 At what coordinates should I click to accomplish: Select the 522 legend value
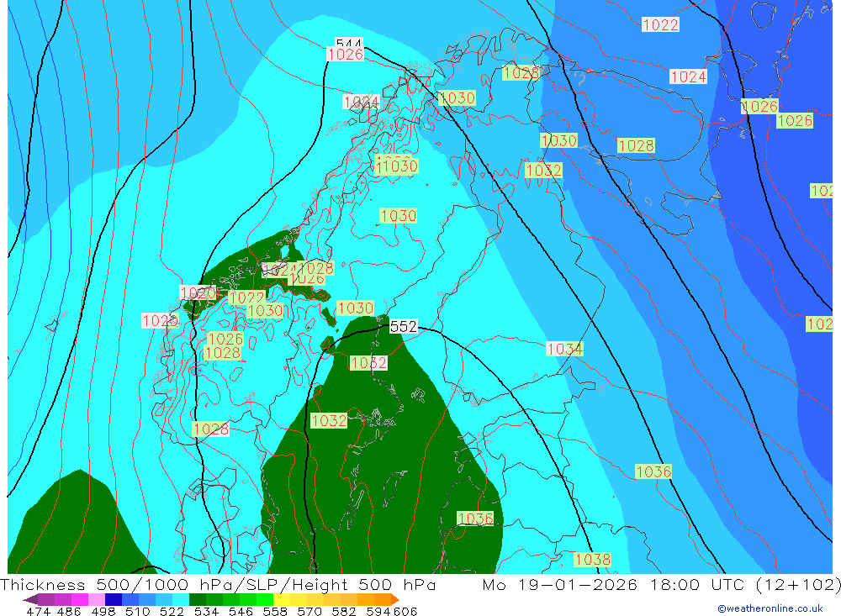coord(172,611)
